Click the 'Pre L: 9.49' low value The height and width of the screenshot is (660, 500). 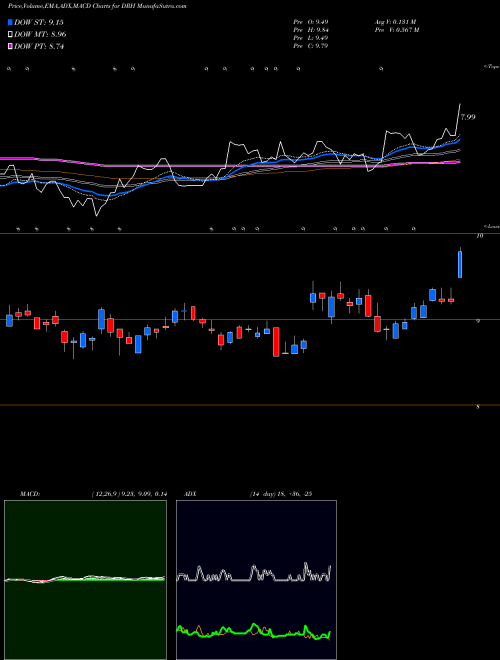tap(311, 38)
